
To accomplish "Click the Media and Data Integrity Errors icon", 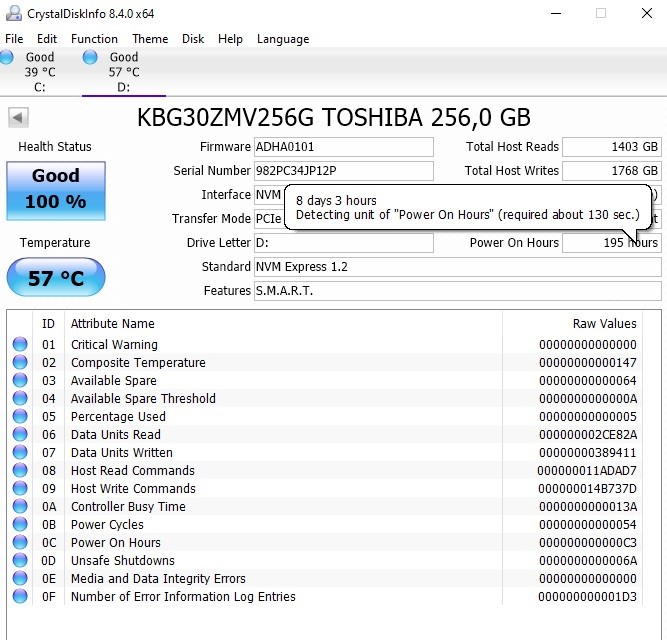I will point(20,578).
